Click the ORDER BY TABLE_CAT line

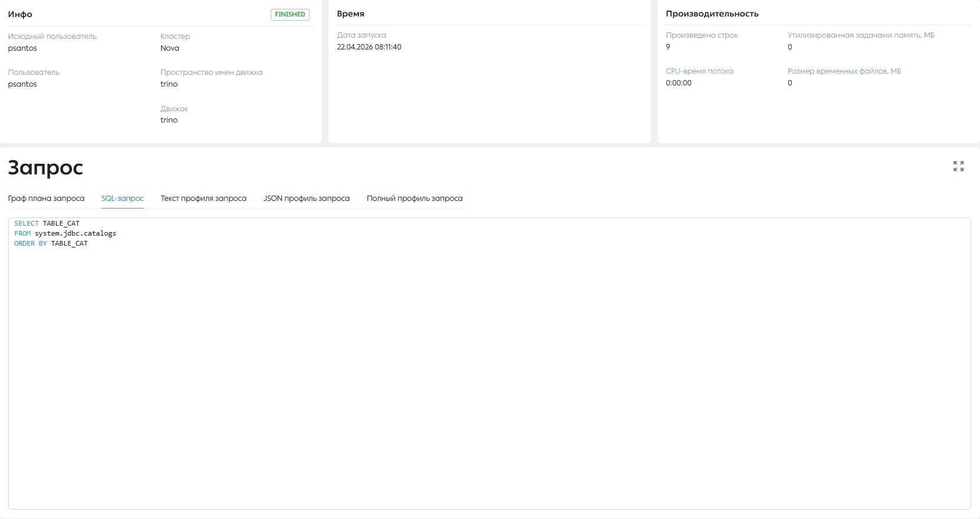[x=51, y=243]
